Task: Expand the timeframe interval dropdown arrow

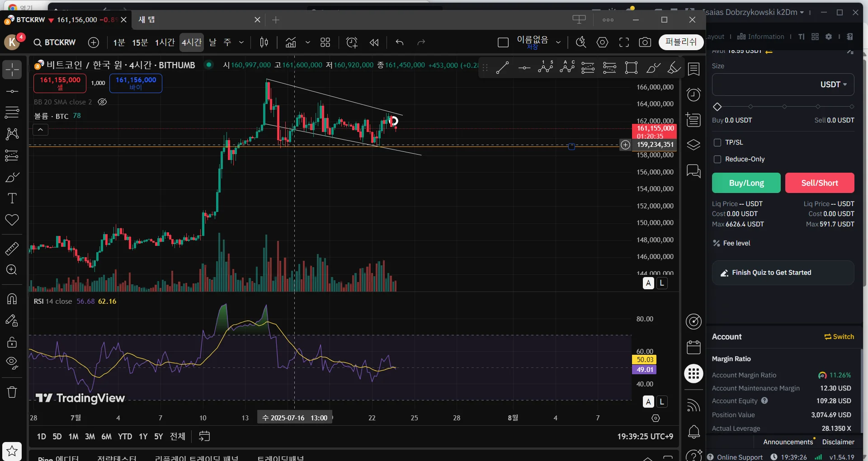Action: pyautogui.click(x=241, y=42)
